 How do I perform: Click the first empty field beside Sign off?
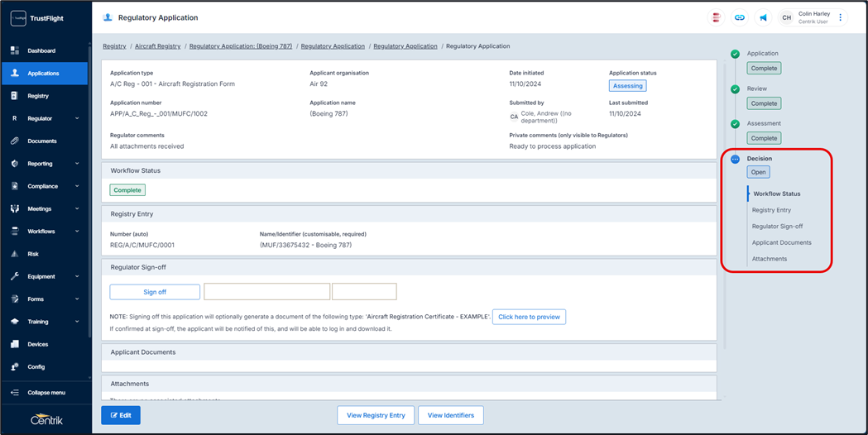[266, 292]
